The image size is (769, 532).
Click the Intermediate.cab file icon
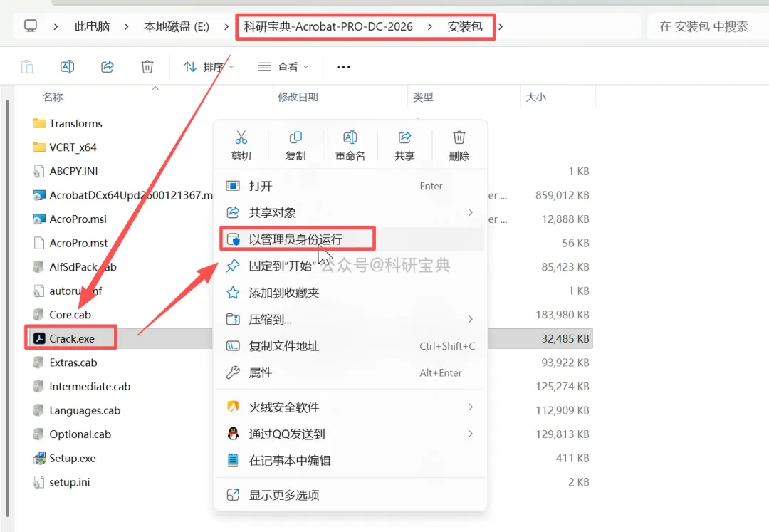pos(38,387)
